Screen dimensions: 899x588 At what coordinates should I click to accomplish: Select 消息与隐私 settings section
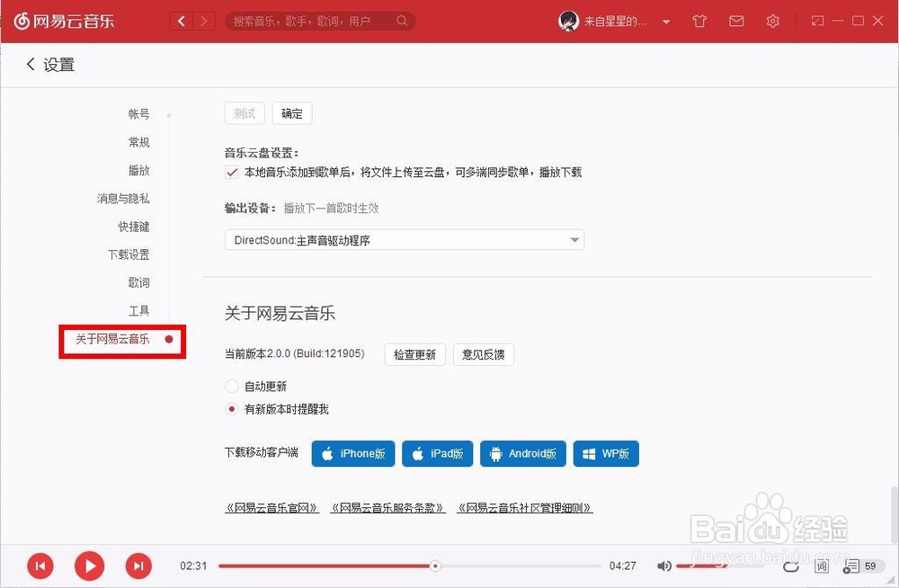tap(122, 199)
